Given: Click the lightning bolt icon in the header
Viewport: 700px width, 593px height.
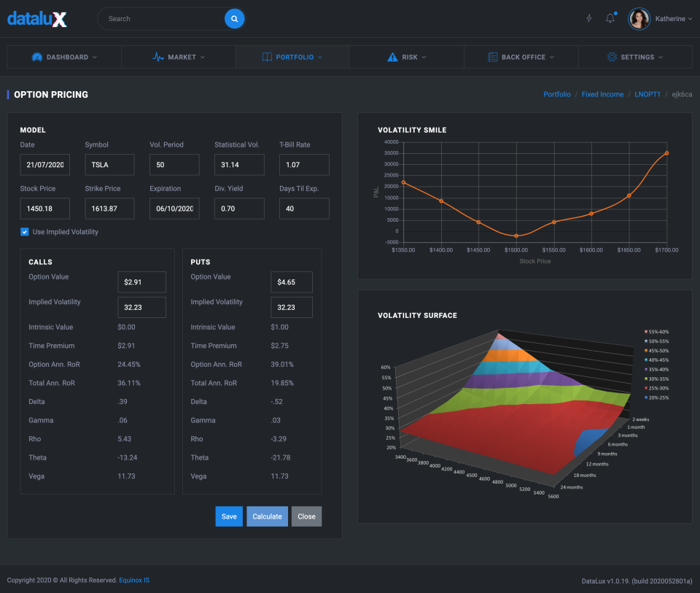Looking at the screenshot, I should pyautogui.click(x=589, y=18).
